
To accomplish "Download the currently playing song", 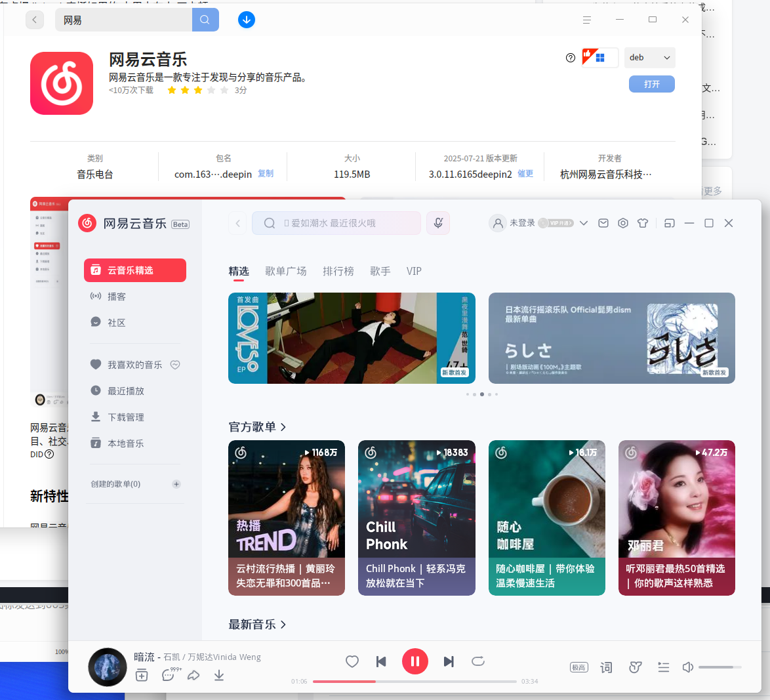I will (219, 676).
